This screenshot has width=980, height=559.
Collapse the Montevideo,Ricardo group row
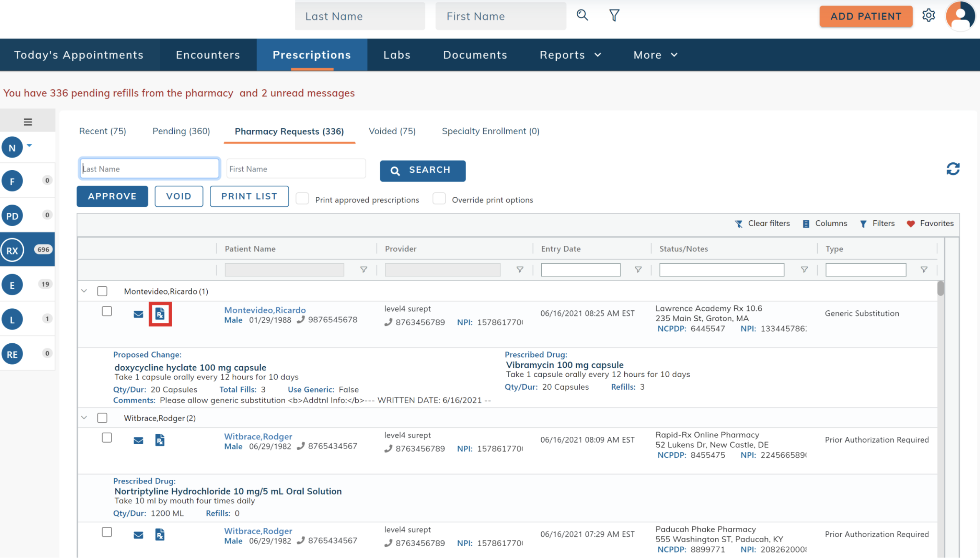(x=84, y=291)
